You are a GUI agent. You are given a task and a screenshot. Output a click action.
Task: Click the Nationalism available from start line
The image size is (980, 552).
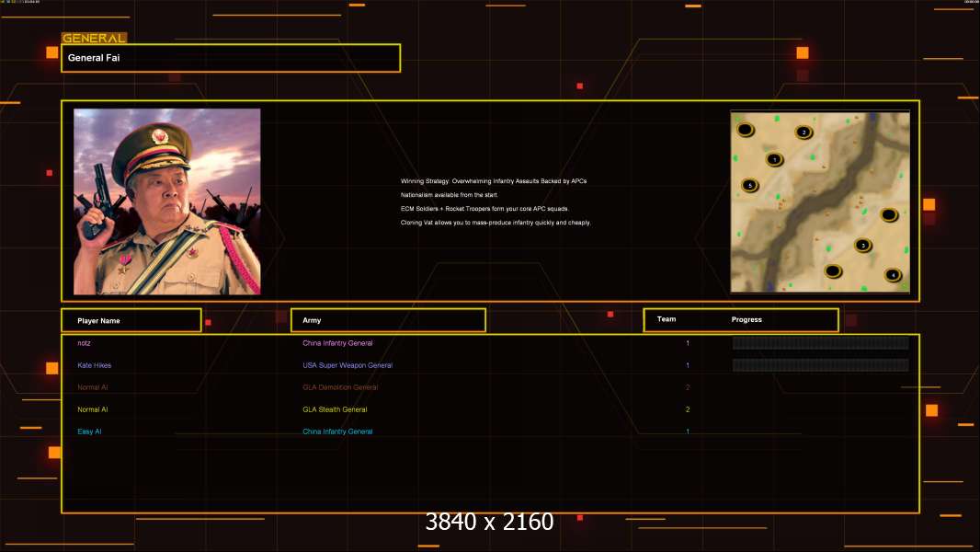[x=450, y=195]
